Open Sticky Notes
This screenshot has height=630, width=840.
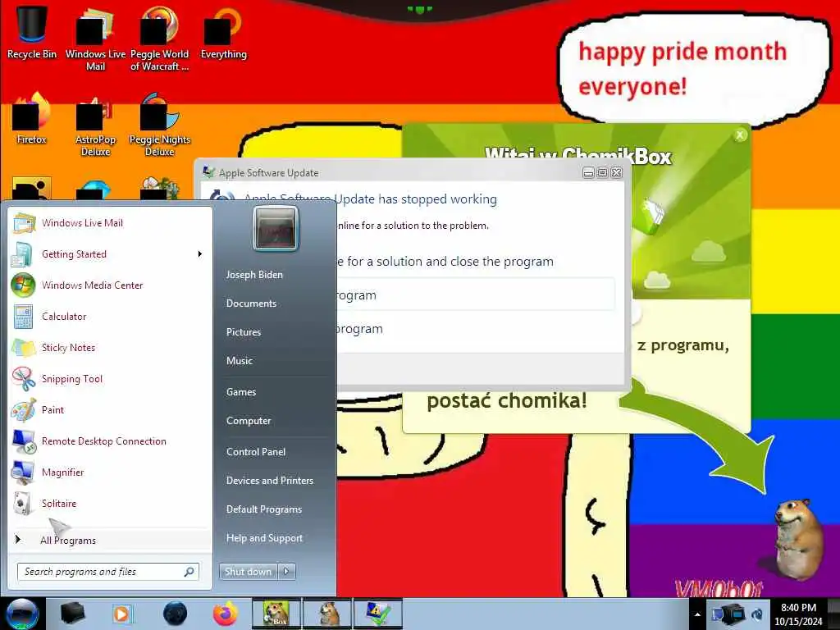click(x=110, y=347)
